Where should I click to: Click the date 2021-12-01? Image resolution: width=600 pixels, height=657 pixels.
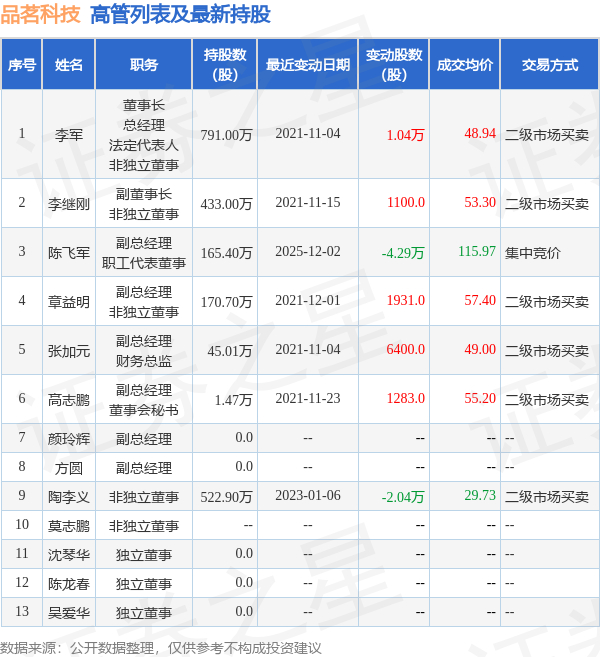point(308,300)
